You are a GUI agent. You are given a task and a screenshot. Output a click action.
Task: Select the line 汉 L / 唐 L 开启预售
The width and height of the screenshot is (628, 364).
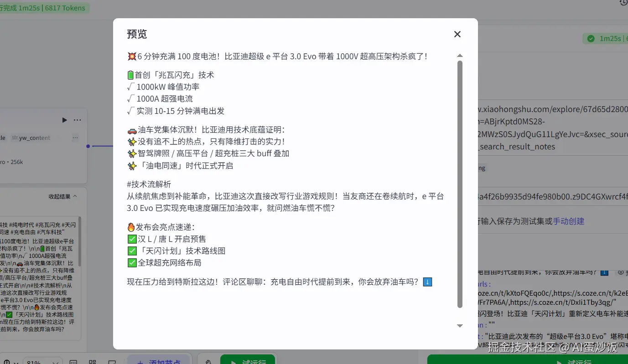coord(166,239)
